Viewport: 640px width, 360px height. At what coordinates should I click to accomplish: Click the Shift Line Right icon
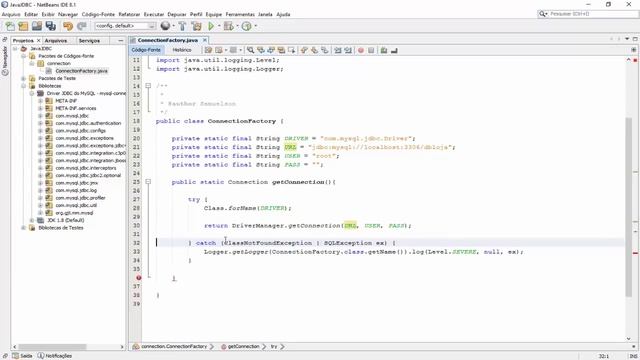tap(348, 50)
